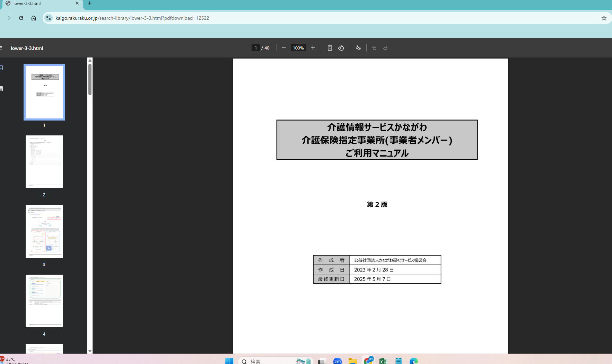
Task: Fit PDF to page
Action: pyautogui.click(x=330, y=48)
